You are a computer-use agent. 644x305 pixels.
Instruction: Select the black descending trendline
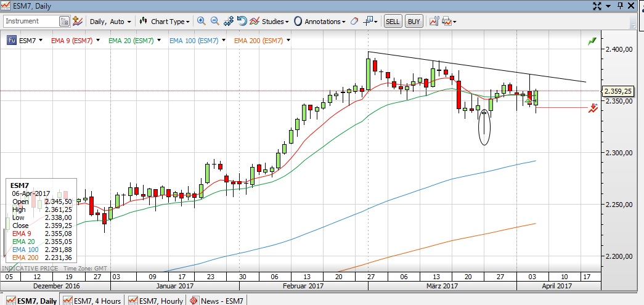pos(477,67)
